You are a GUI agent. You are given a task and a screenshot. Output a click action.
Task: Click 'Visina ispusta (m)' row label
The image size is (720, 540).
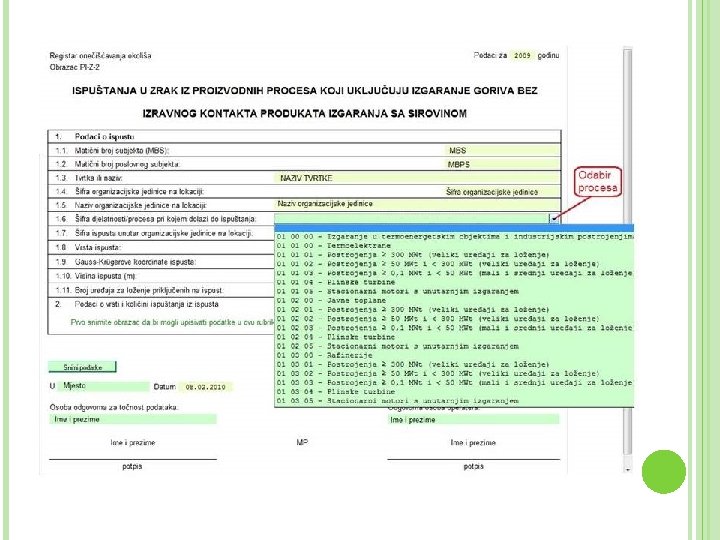point(106,276)
